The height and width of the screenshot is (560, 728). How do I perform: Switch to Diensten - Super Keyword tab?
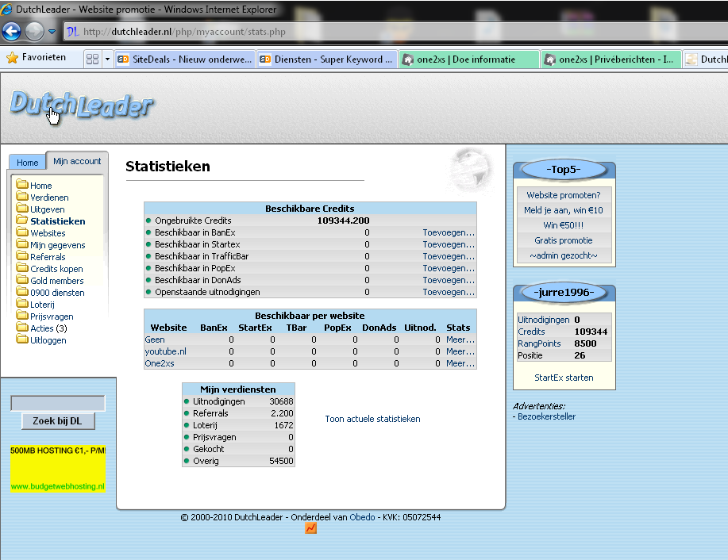pos(327,59)
